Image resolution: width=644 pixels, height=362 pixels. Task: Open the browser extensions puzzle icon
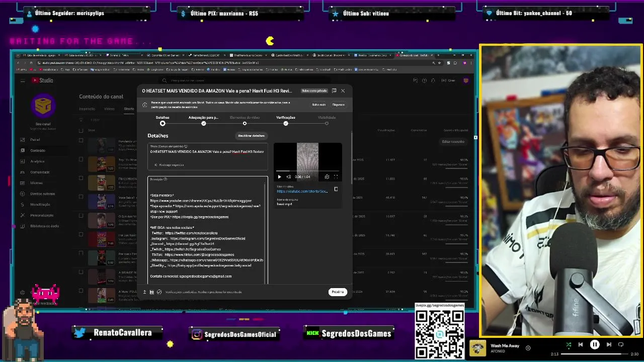pyautogui.click(x=455, y=63)
